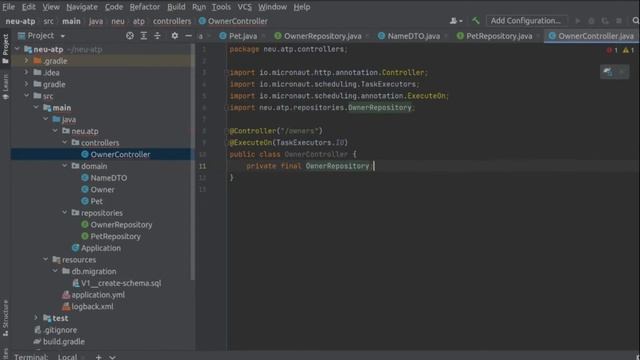Add new terminal tab with plus

(98, 357)
